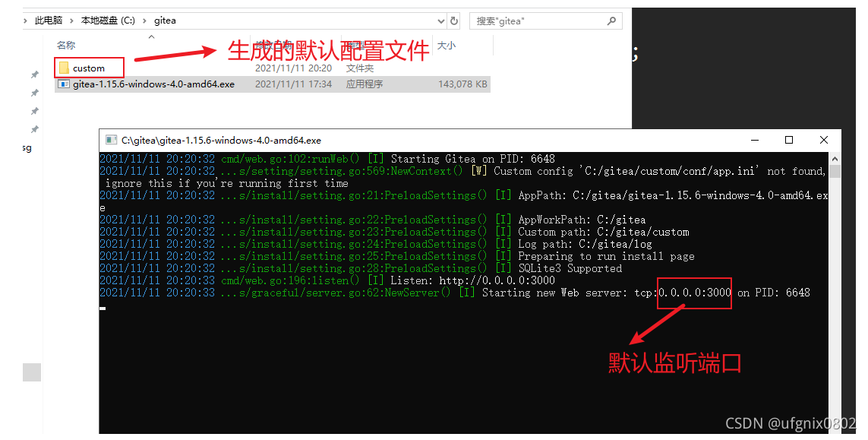This screenshot has width=868, height=440.
Task: Click the magnifier icon in the search box
Action: tap(612, 21)
